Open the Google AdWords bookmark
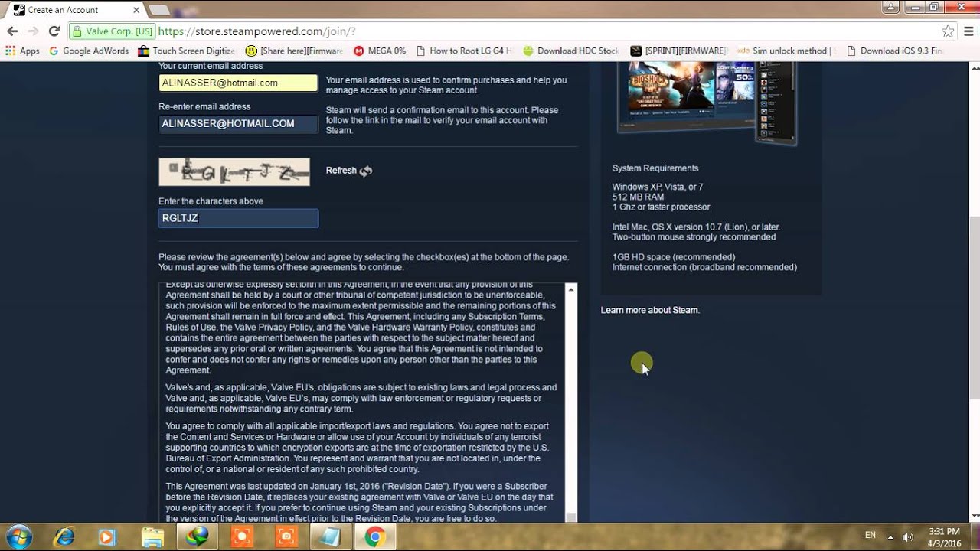The image size is (980, 551). pos(89,51)
